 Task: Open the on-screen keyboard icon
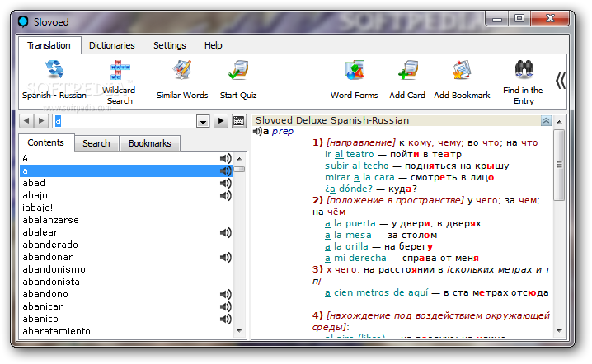238,121
